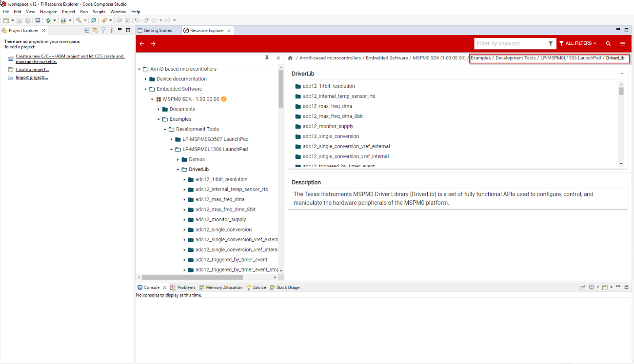Click the pin icon above the tree
634x364 pixels.
267,58
